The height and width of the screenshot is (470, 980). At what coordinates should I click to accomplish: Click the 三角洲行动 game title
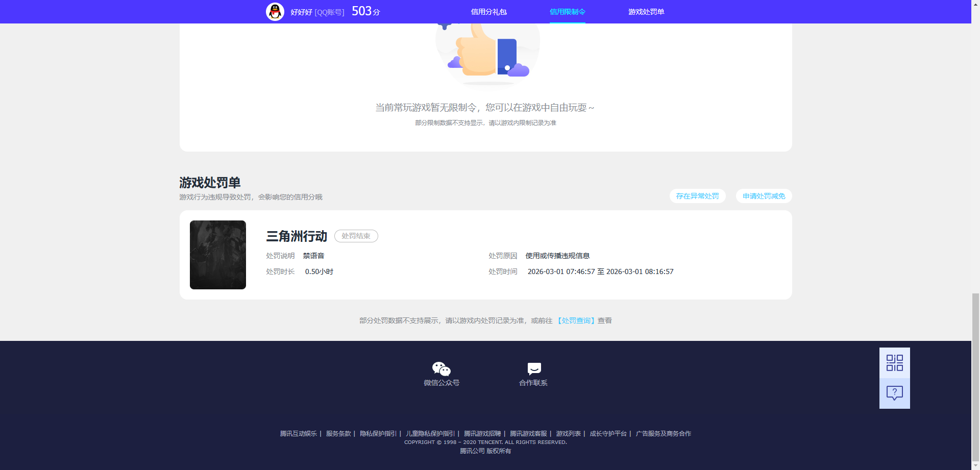[297, 236]
